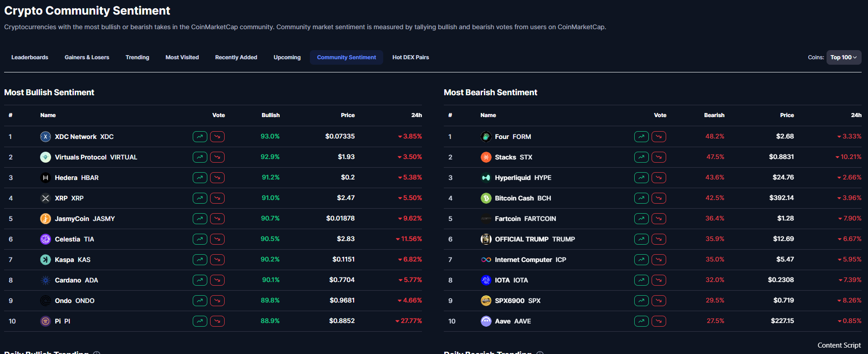
Task: Click the $2.47 price of XRP
Action: [346, 198]
